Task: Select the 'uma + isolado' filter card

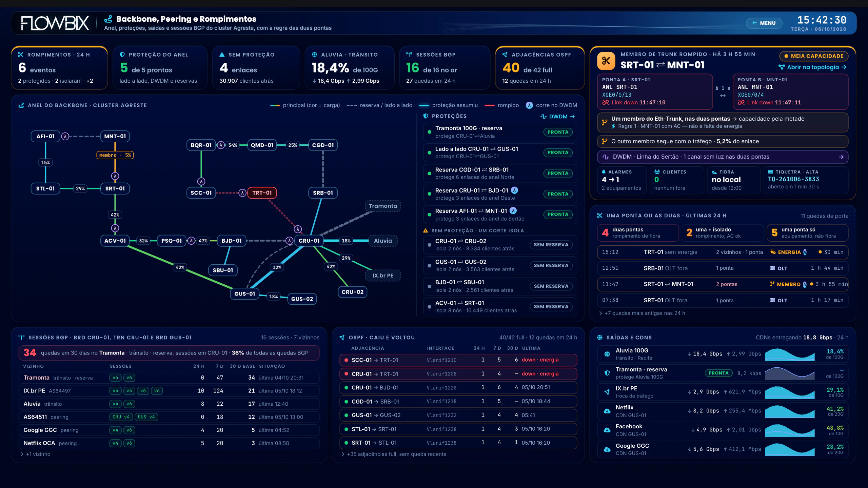Action: pos(723,233)
